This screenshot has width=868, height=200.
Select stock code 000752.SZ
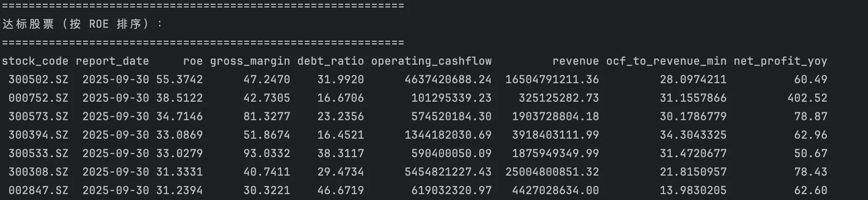click(x=38, y=98)
